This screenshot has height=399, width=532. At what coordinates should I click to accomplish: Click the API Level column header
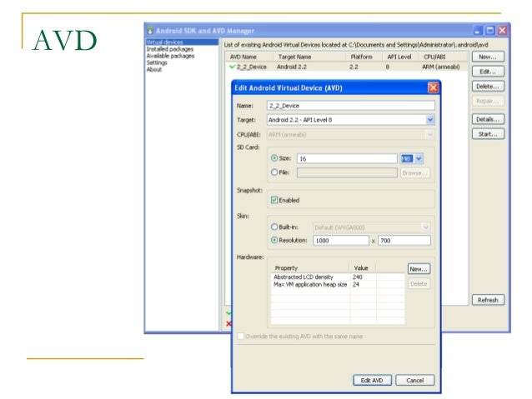coord(401,57)
